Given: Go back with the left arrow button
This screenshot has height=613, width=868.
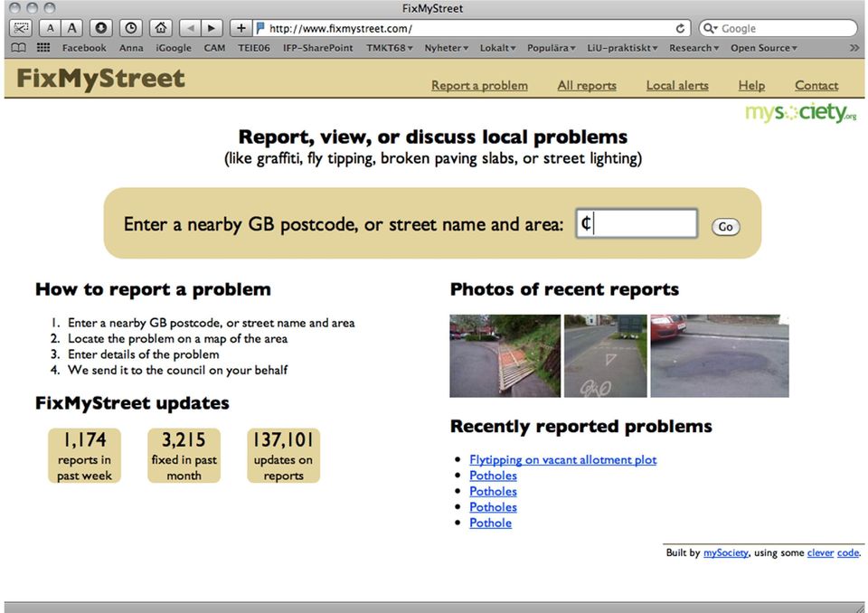Looking at the screenshot, I should coord(190,28).
